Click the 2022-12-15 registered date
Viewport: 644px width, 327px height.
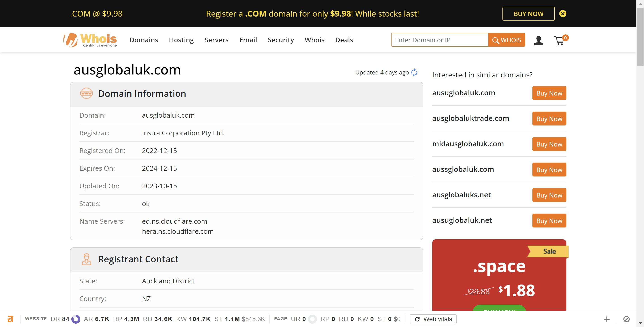[159, 151]
